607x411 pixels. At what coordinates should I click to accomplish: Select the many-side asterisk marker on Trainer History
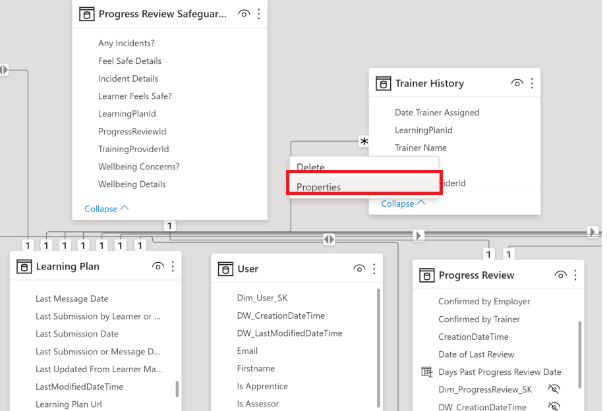pyautogui.click(x=364, y=141)
